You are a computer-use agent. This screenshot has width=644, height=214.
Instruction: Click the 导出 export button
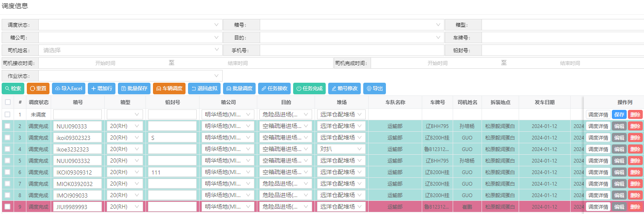click(374, 88)
